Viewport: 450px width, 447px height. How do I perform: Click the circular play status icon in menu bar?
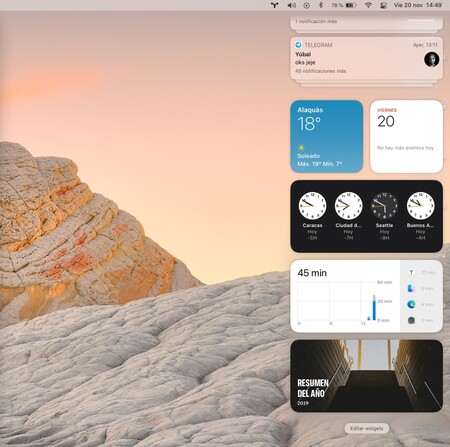306,5
